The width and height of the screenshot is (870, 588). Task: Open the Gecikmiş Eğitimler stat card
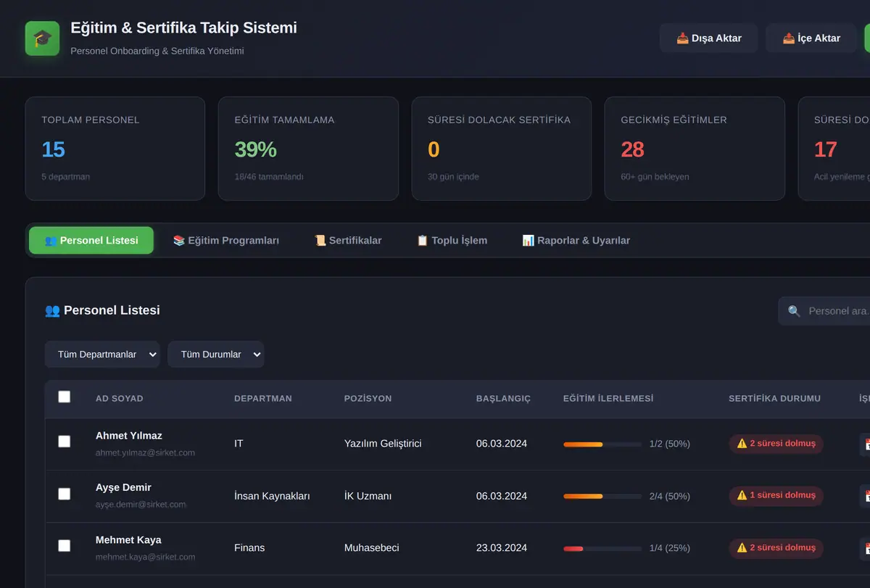point(695,149)
